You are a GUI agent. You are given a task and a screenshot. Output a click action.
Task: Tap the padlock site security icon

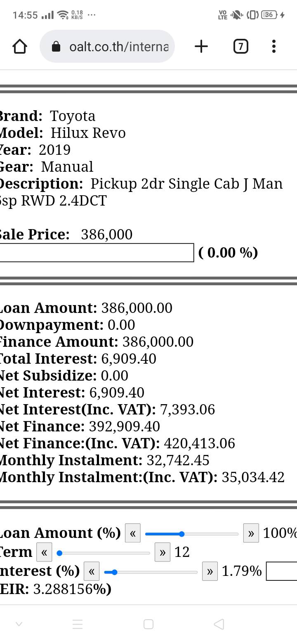[x=56, y=47]
